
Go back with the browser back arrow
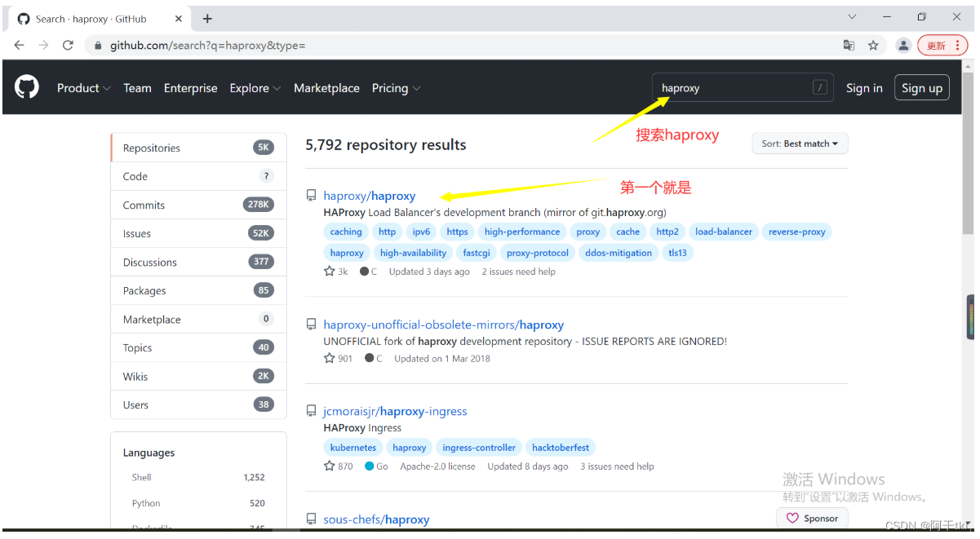pos(20,46)
